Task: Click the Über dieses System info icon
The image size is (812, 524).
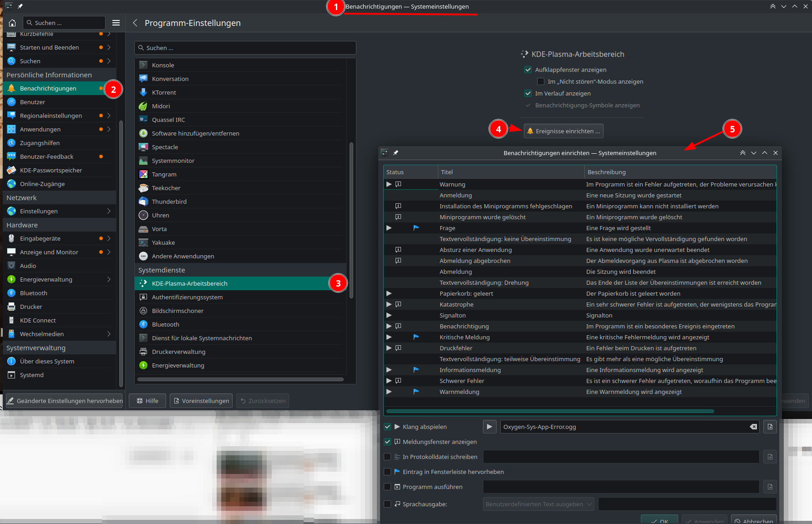Action: (11, 361)
